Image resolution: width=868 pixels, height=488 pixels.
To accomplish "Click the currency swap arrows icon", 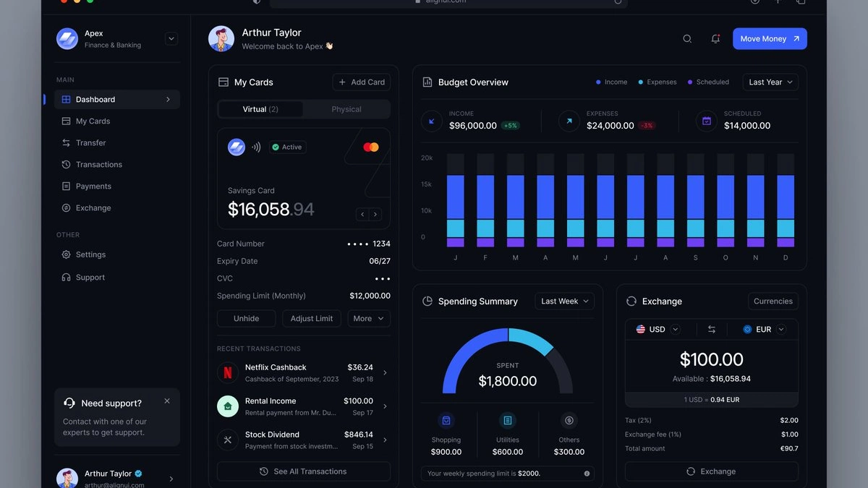I will pyautogui.click(x=712, y=330).
